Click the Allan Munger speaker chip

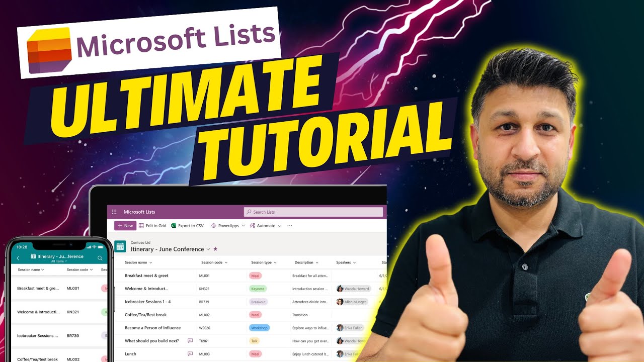352,302
